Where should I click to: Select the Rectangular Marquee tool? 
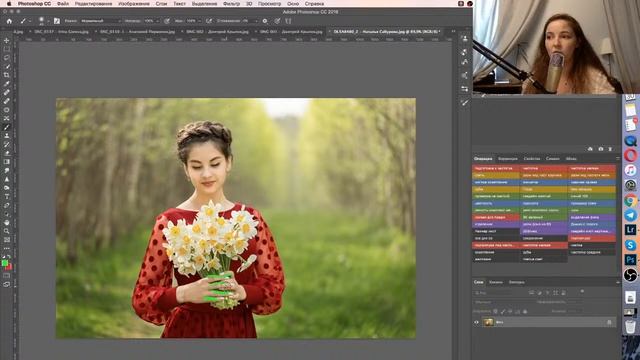click(x=7, y=49)
